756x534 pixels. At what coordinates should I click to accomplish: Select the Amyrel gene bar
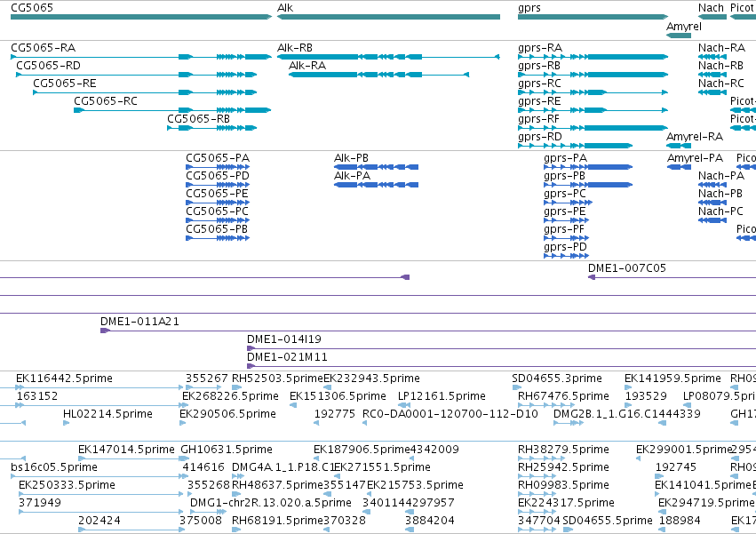click(x=679, y=36)
